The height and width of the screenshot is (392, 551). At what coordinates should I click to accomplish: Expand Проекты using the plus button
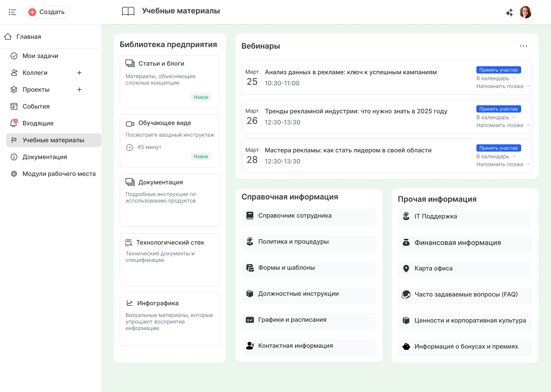click(x=79, y=90)
